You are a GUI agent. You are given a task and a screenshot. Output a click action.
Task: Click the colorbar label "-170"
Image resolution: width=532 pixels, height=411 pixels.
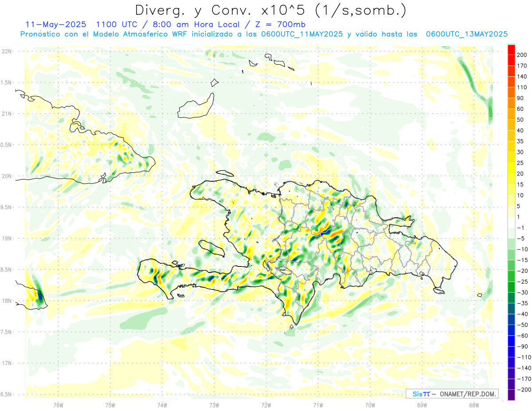click(x=524, y=379)
